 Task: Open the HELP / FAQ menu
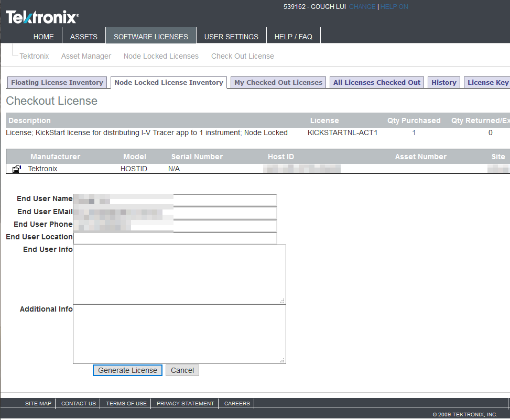tap(293, 37)
